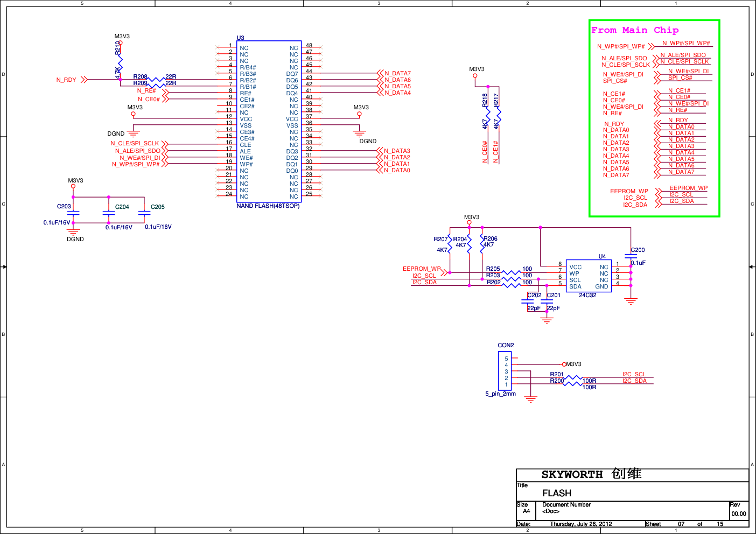Image resolution: width=756 pixels, height=534 pixels.
Task: Click the "From Main Chip" heading
Action: (x=634, y=30)
